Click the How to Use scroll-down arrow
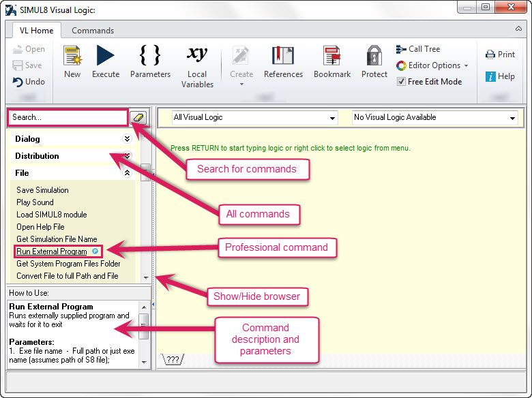This screenshot has height=398, width=532. 144,362
